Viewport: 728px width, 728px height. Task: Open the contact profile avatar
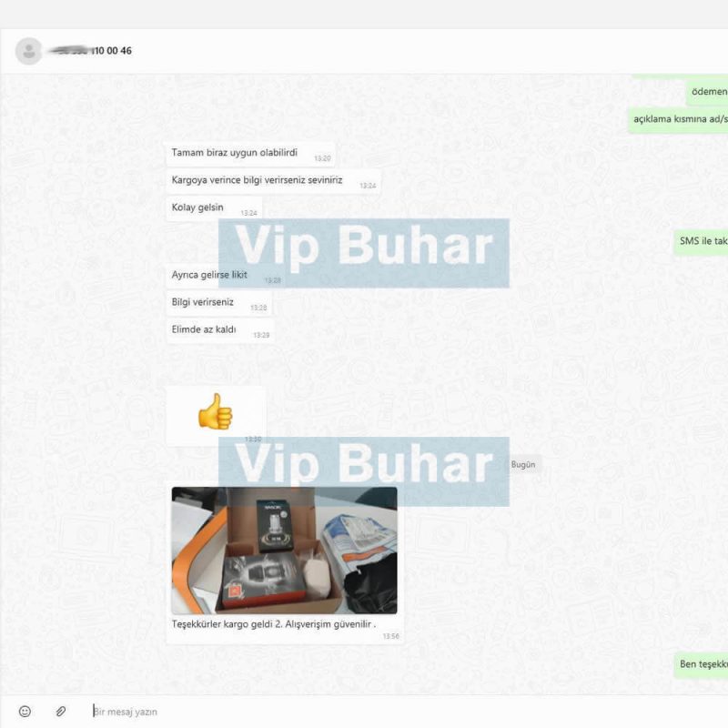coord(29,51)
